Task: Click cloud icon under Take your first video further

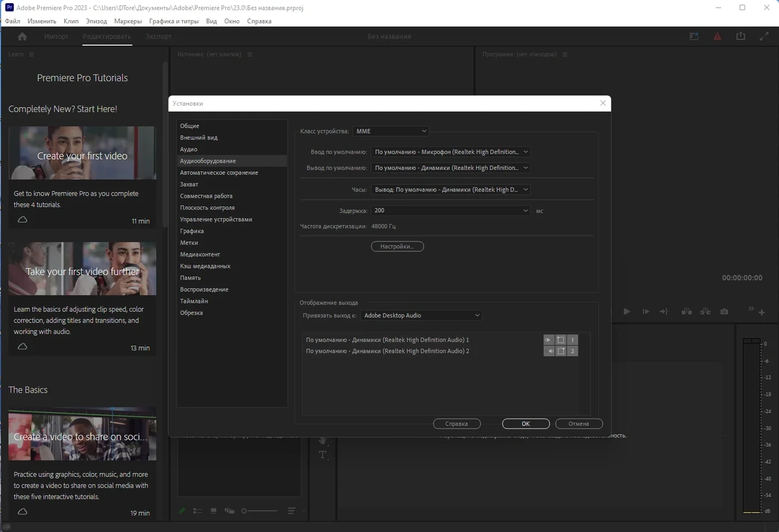Action: (22, 346)
